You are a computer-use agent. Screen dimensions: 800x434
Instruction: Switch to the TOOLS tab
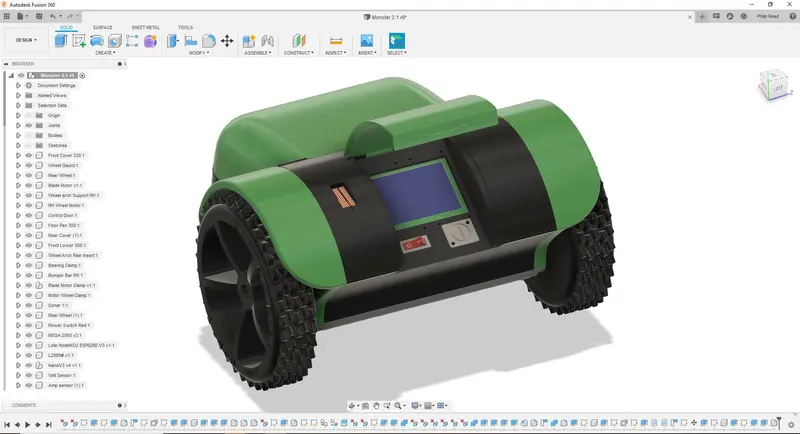coord(185,28)
